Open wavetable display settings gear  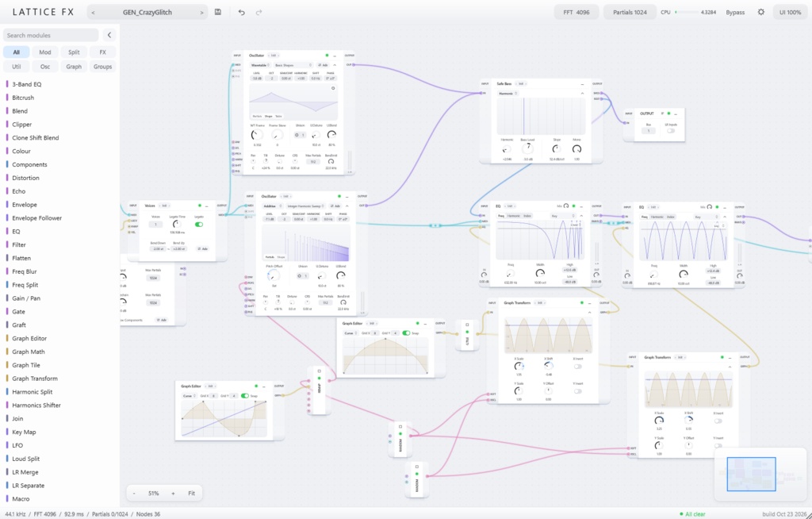333,88
